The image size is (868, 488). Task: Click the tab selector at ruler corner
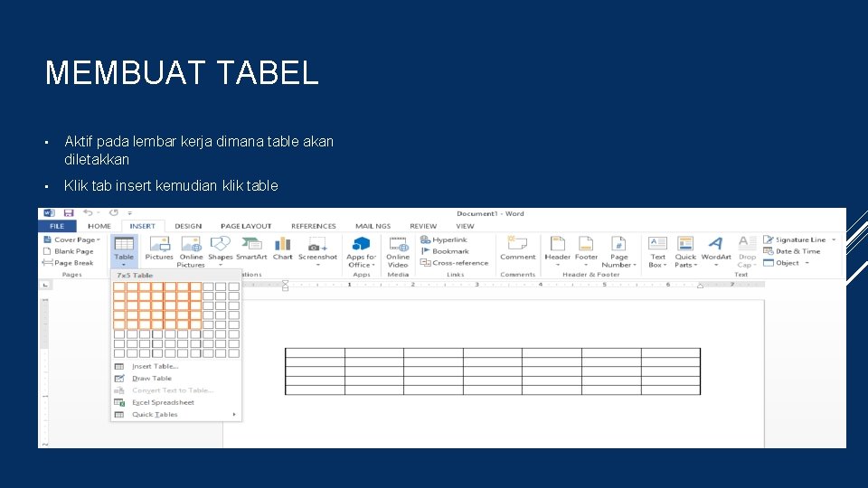click(45, 285)
